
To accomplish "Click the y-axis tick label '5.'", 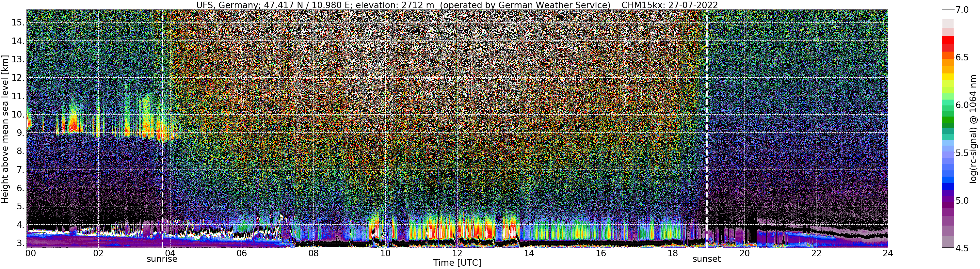I will pos(21,207).
